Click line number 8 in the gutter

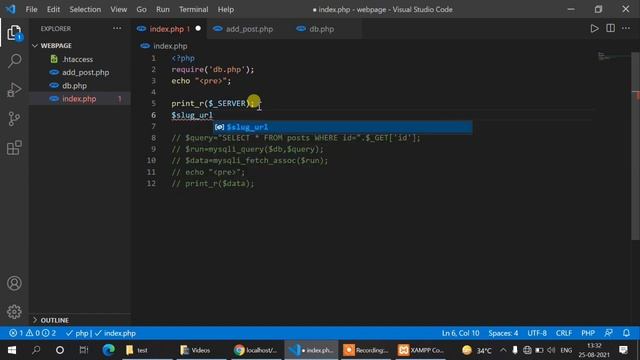point(153,138)
